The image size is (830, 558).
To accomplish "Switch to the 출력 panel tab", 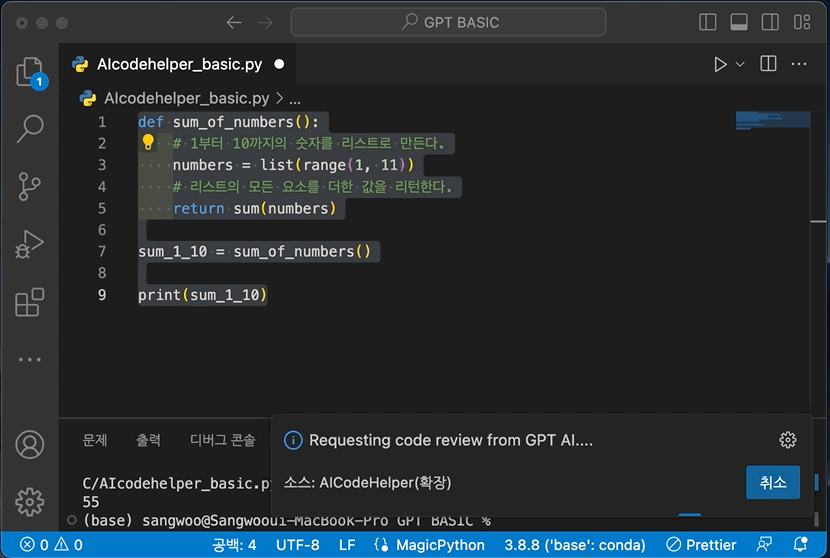I will coord(148,440).
